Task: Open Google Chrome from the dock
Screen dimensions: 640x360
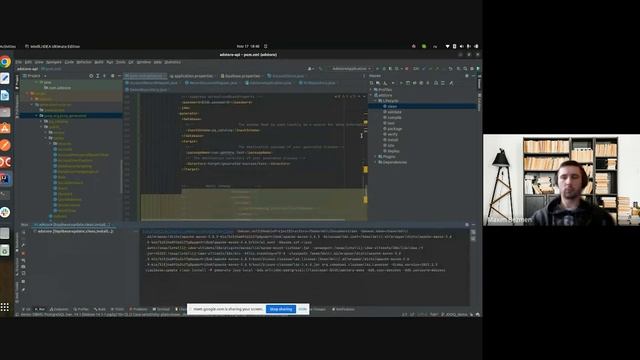Action: [x=5, y=62]
